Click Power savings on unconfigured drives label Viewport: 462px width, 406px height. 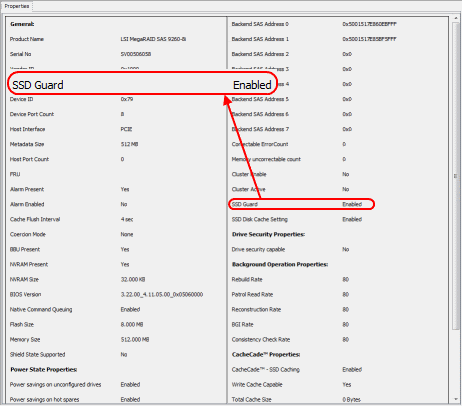(x=55, y=384)
